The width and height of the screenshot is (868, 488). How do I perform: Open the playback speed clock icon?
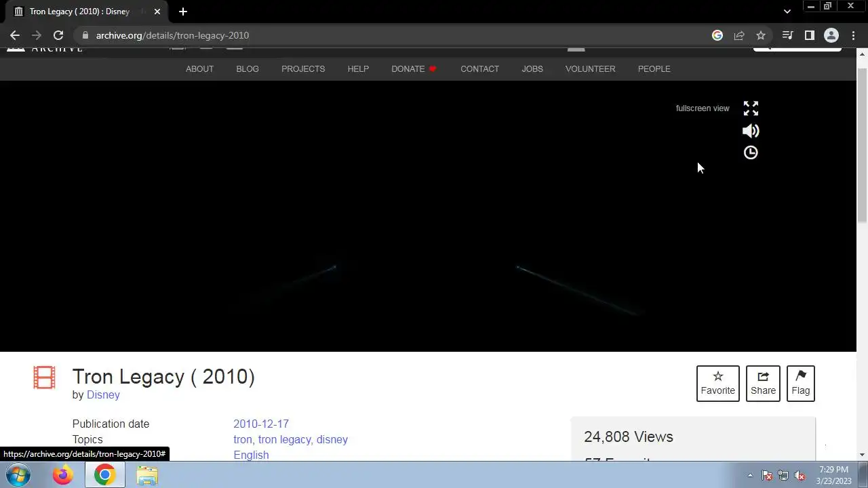(x=751, y=152)
